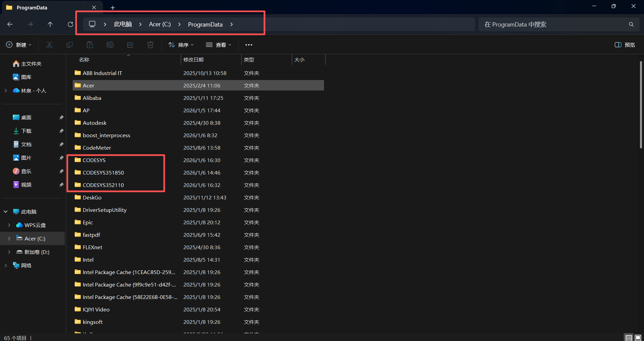Unpin 图片 using its pin icon
Screen dimensions: 644x341
click(61, 158)
